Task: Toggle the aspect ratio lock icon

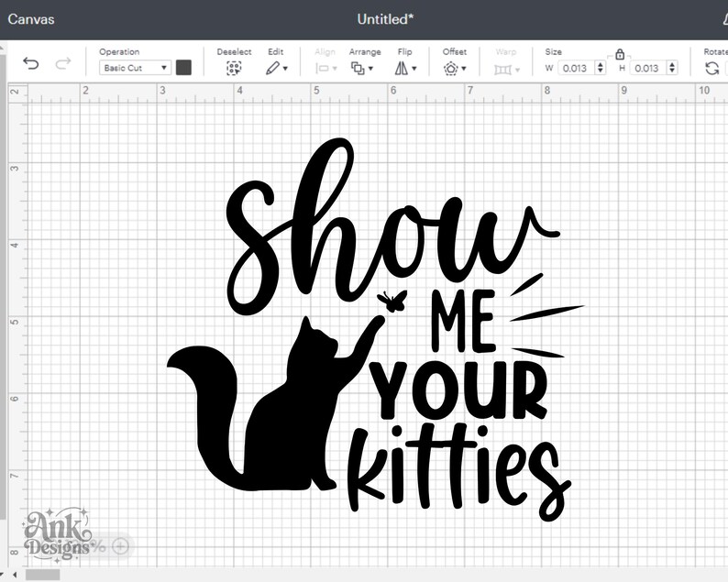Action: tap(620, 54)
